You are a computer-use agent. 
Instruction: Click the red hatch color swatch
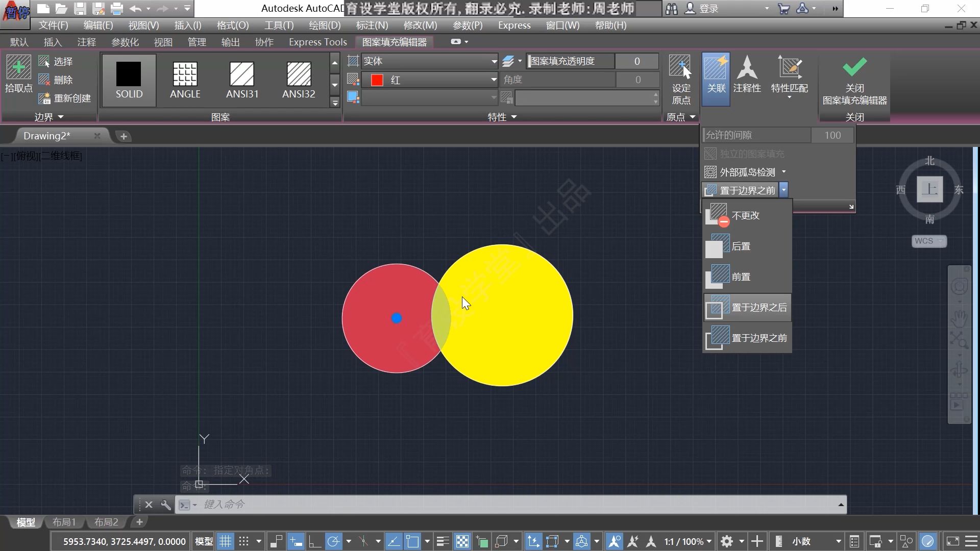coord(377,80)
